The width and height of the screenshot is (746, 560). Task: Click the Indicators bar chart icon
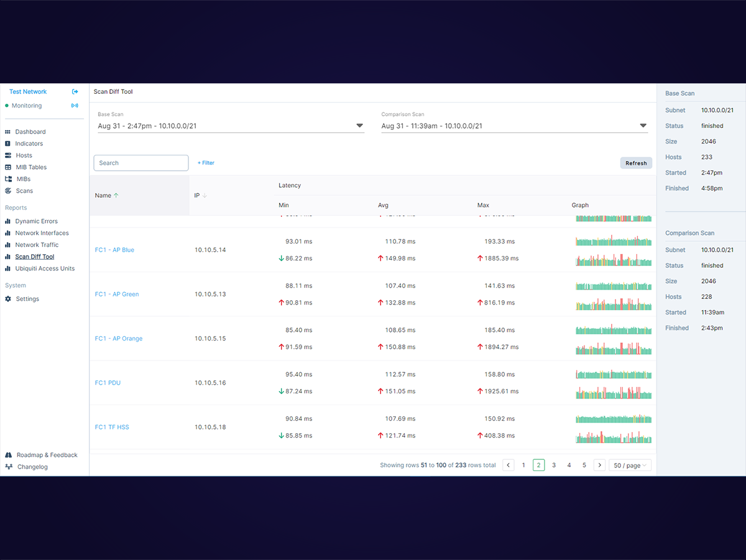(x=8, y=144)
